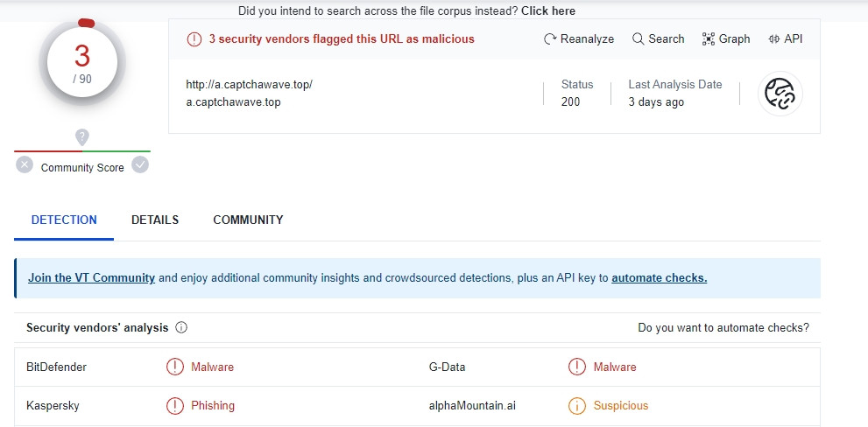Viewport: 868px width, 427px height.
Task: Select the DETECTION tab
Action: click(64, 220)
